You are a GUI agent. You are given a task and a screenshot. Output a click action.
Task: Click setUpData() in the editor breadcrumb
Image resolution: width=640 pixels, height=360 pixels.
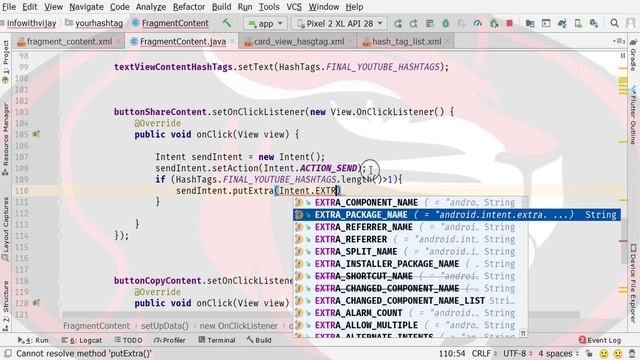(x=164, y=326)
